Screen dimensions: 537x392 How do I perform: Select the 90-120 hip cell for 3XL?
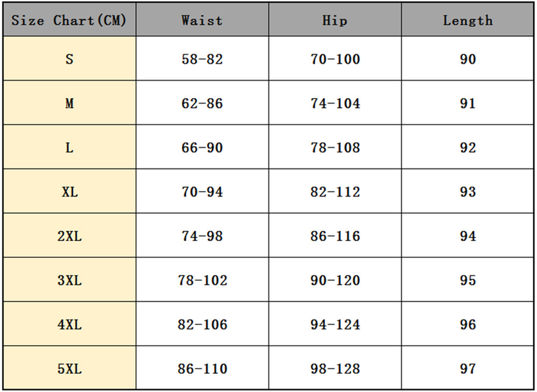(335, 281)
